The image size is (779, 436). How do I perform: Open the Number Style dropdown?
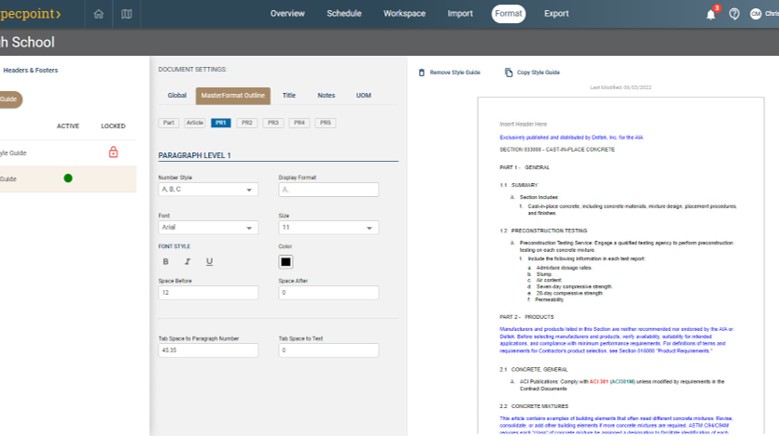tap(208, 189)
